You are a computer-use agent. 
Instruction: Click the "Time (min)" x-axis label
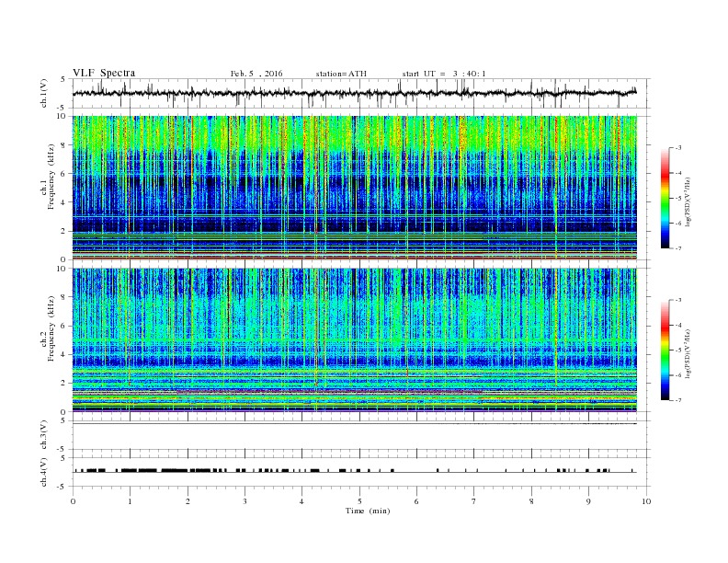pyautogui.click(x=368, y=511)
